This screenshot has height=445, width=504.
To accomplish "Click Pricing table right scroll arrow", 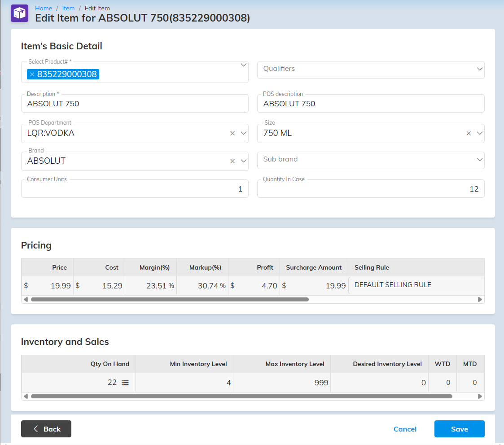I will 480,300.
